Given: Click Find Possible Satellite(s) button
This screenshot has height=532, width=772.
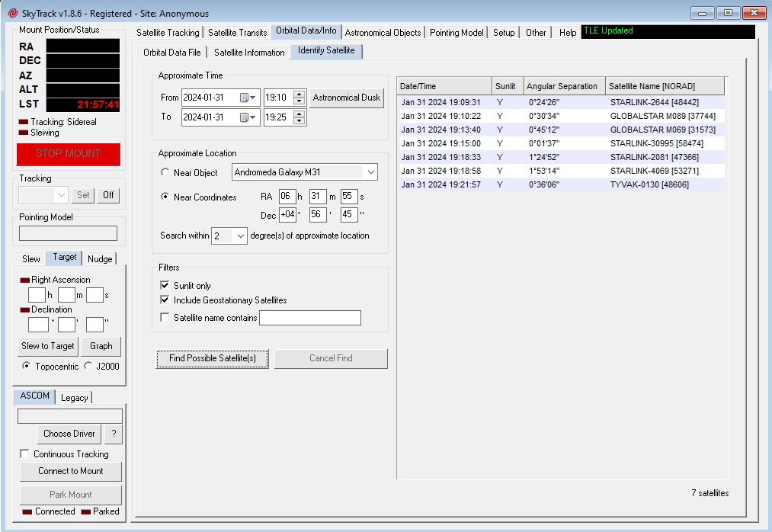Looking at the screenshot, I should pos(212,358).
